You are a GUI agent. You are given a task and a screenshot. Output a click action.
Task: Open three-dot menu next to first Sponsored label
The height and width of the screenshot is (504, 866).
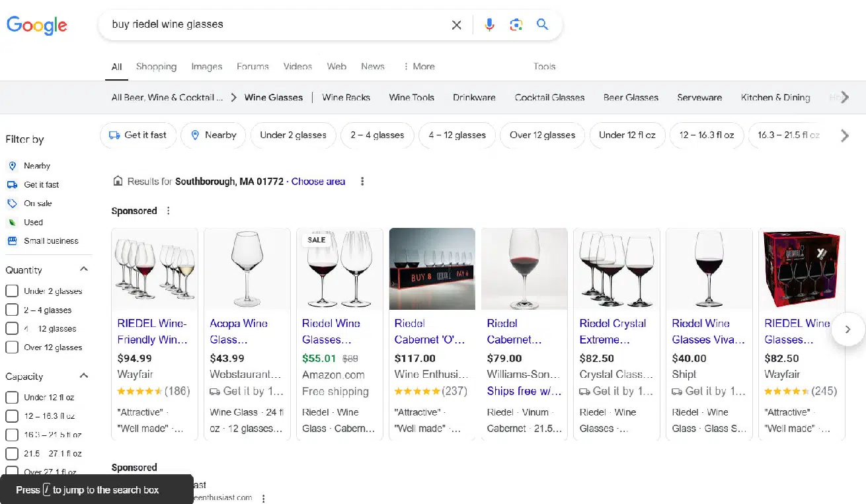pos(169,211)
